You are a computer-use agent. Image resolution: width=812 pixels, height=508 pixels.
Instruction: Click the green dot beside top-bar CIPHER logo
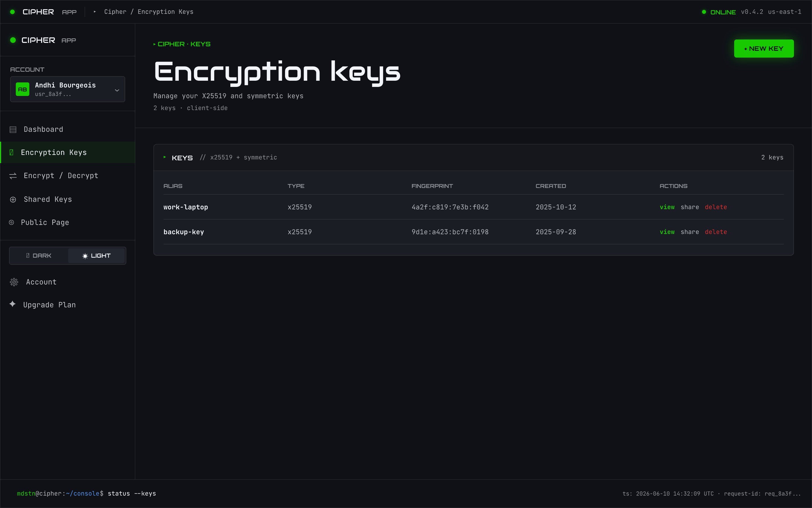tap(12, 12)
